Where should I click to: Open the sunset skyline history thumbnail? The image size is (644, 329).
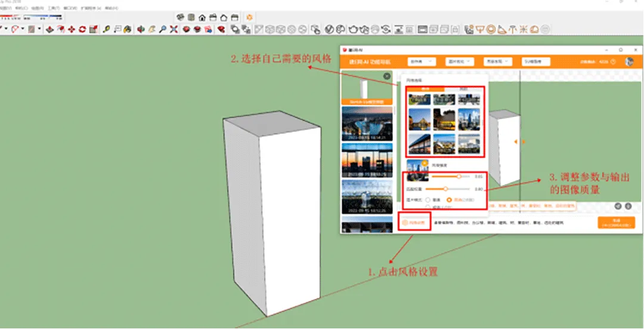click(x=367, y=160)
